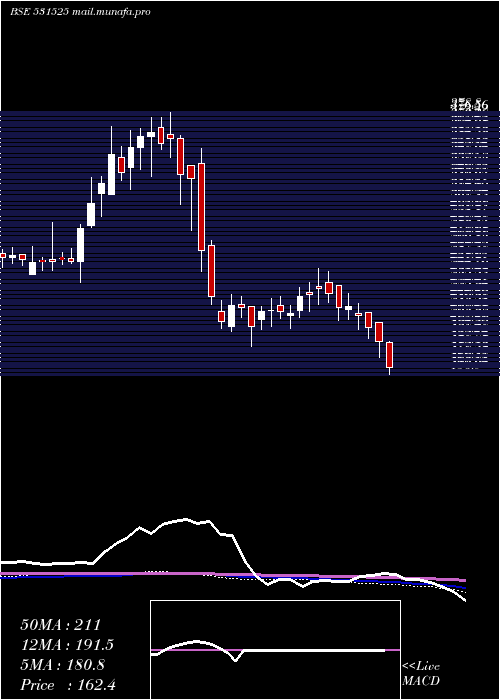
Task: Click the 50MA : 211 value
Action: 61,625
